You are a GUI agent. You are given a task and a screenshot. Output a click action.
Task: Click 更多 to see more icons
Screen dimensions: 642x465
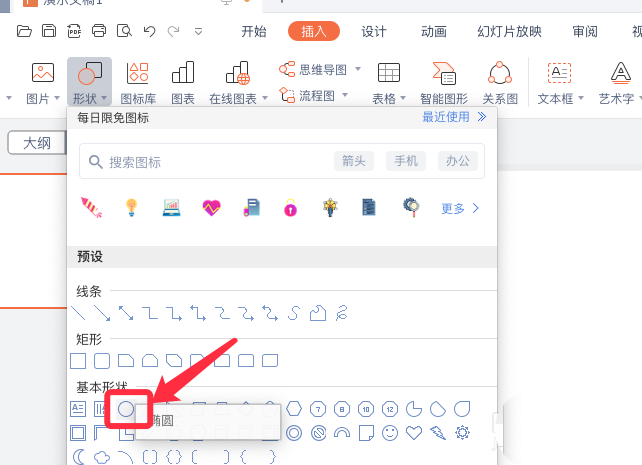(x=460, y=209)
